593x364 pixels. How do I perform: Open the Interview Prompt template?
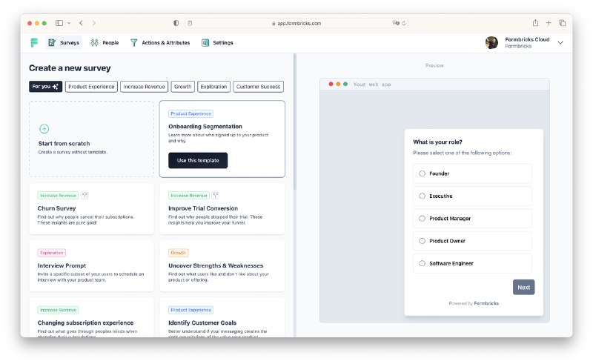[x=91, y=266]
